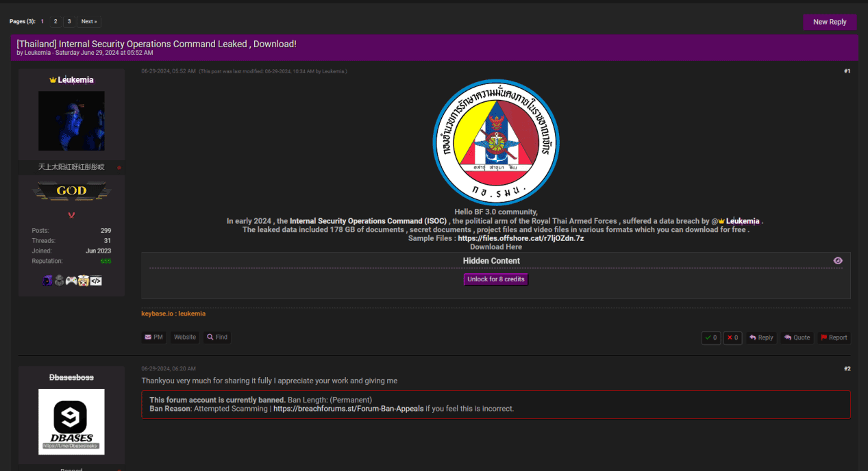The width and height of the screenshot is (868, 471).
Task: Visit Leukemia's Website button
Action: (x=185, y=337)
